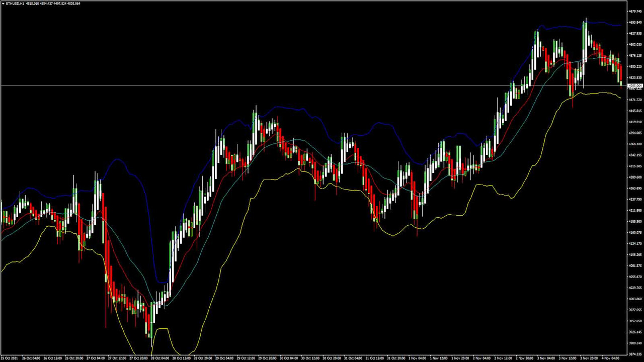The width and height of the screenshot is (644, 362).
Task: Click the 4445.815 price axis label
Action: pos(635,111)
